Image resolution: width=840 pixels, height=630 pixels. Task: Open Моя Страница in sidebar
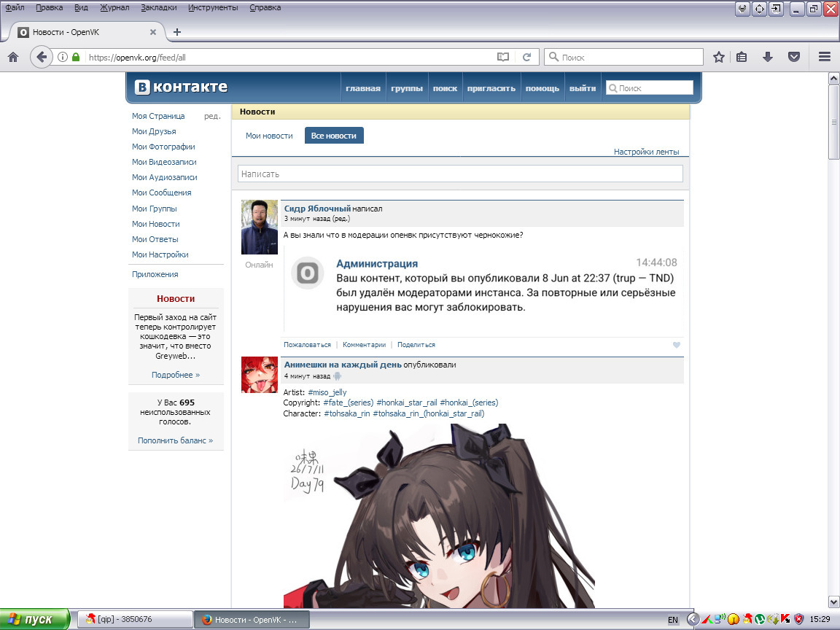[x=158, y=116]
